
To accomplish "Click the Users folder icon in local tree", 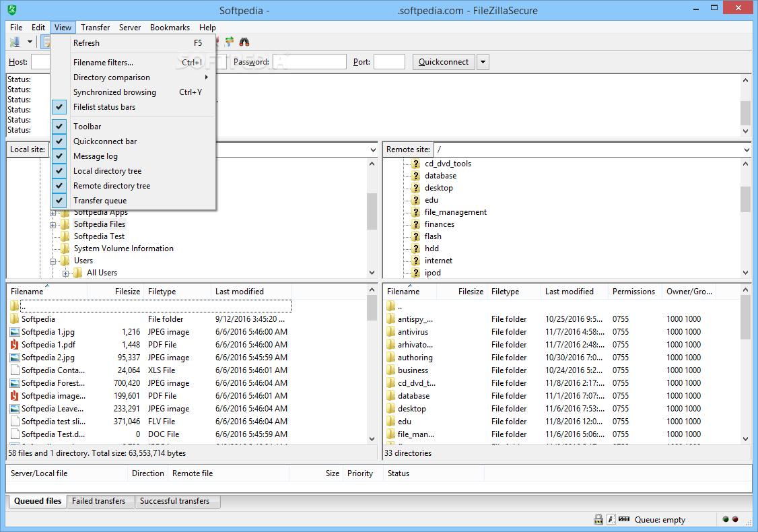I will coord(65,260).
